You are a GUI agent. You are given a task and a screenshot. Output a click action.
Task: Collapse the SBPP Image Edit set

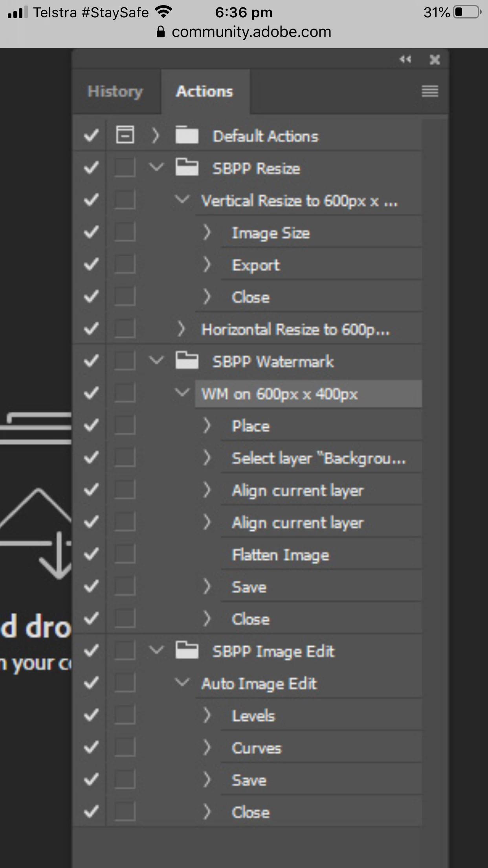click(156, 650)
